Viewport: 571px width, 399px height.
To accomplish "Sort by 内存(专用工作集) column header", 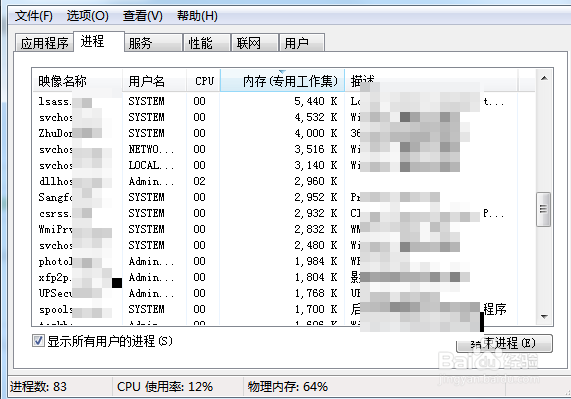I will [282, 81].
